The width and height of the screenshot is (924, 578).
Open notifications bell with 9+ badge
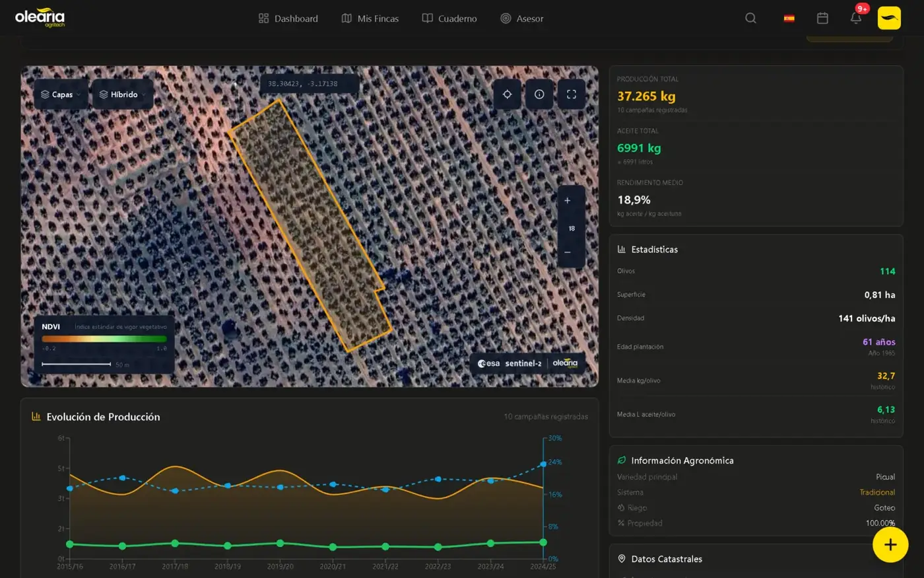point(856,18)
